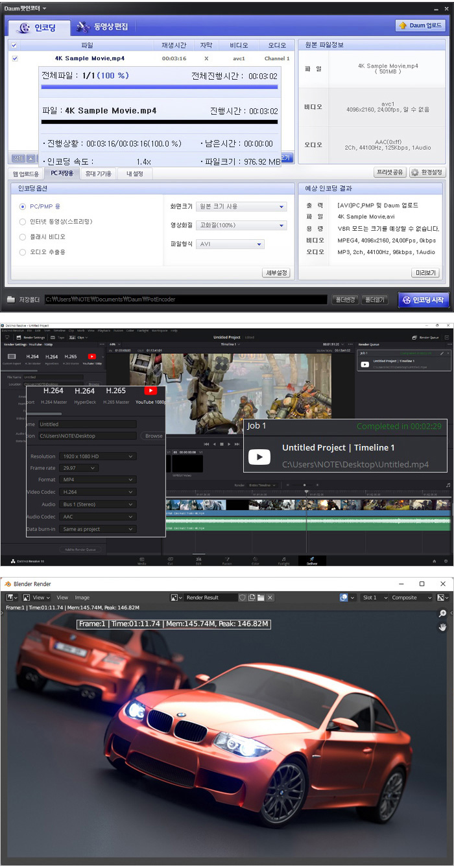Switch to the 동영상 편집 tab
Screen dimensions: 454x868
[102, 27]
